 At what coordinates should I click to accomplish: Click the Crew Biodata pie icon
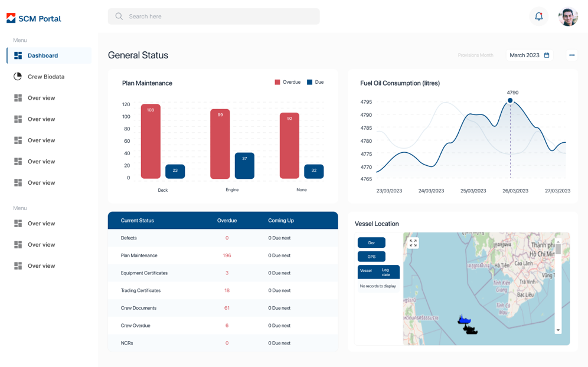click(x=18, y=77)
